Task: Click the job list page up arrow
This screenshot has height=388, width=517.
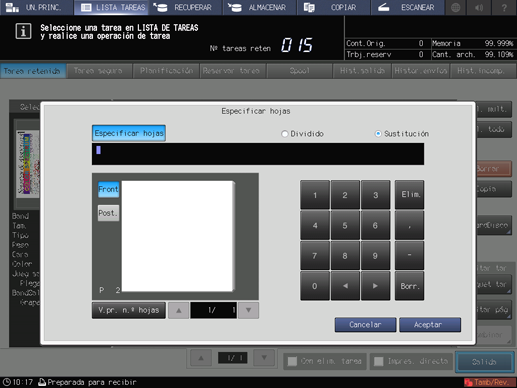Action: click(x=201, y=358)
